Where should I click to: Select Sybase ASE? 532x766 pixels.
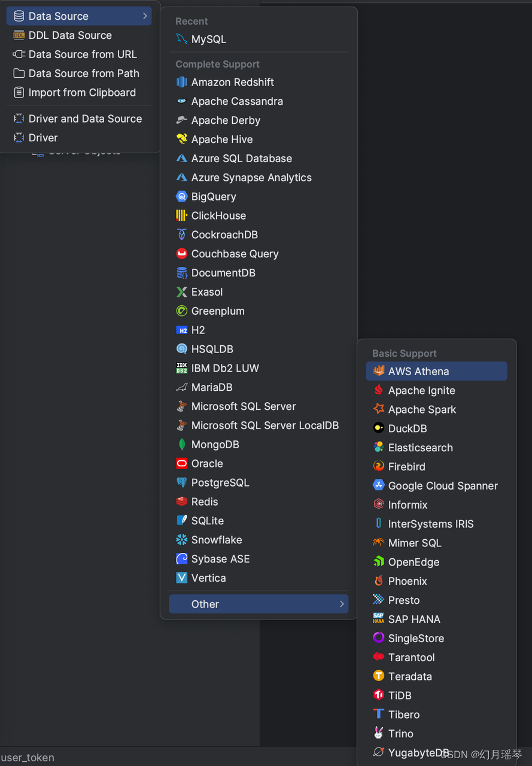coord(259,559)
